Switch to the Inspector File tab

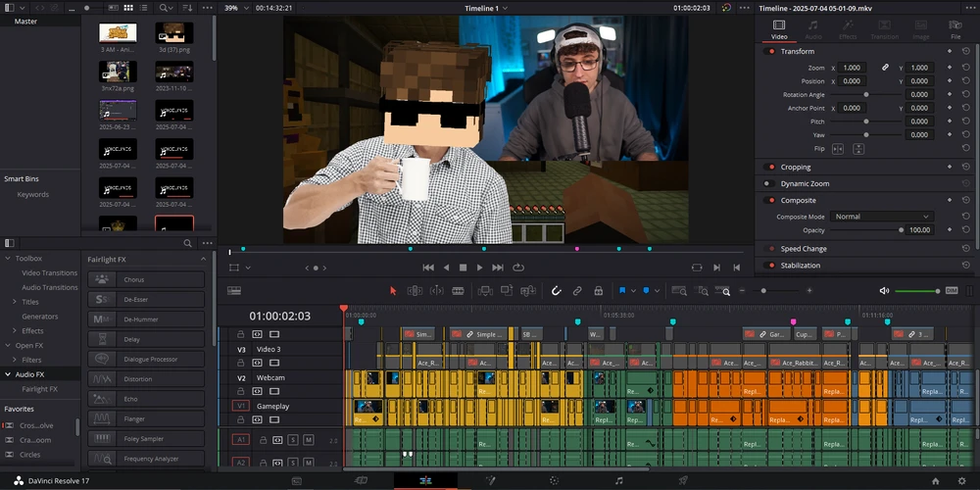pos(955,29)
